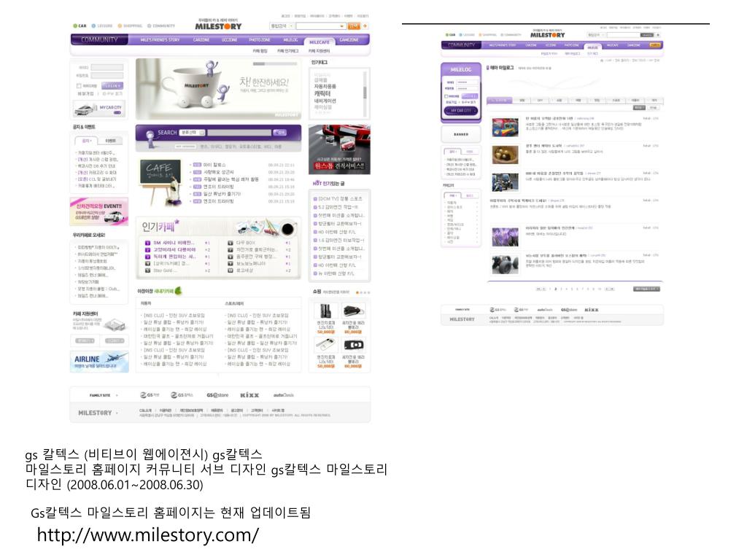Image resolution: width=747 pixels, height=560 pixels.
Task: Click password input field in left login box
Action: pos(107,76)
